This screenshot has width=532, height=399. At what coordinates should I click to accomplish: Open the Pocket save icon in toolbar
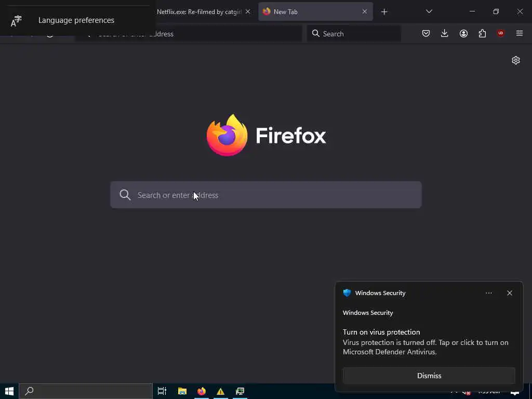point(426,33)
